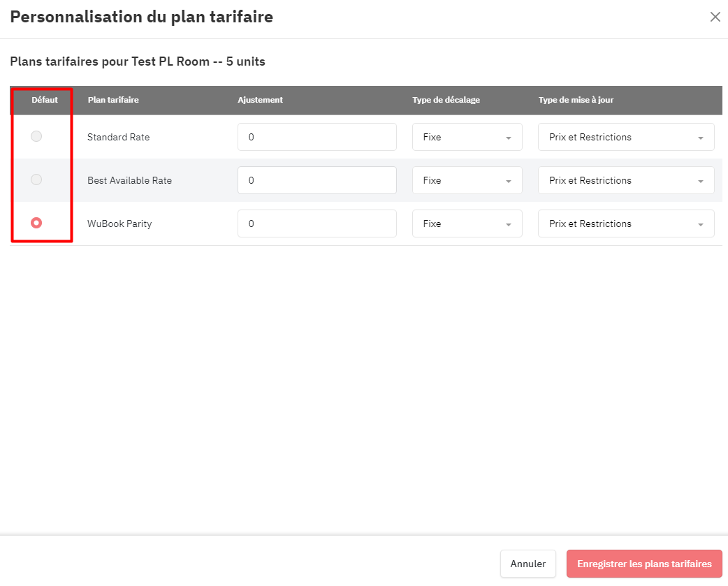Click the WuBook Parity default radio button
Screen dimensions: 728x586
tap(36, 223)
